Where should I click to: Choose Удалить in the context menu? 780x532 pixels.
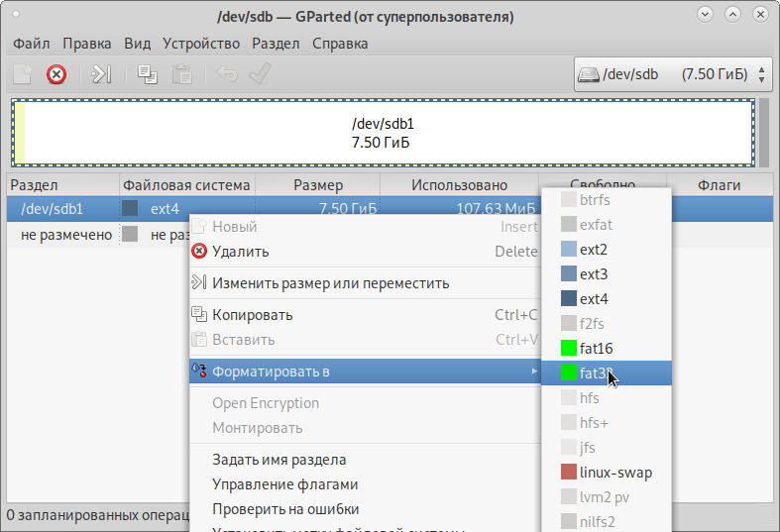tap(365, 252)
